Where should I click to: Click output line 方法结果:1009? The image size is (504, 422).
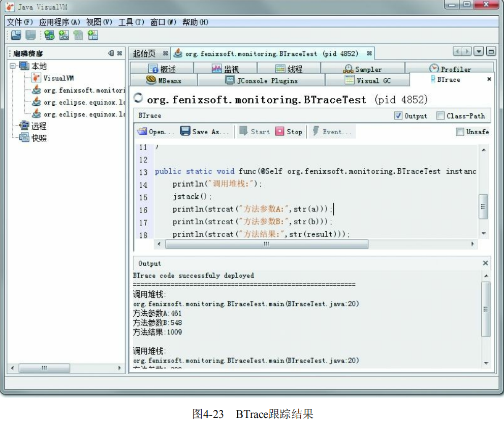click(157, 332)
